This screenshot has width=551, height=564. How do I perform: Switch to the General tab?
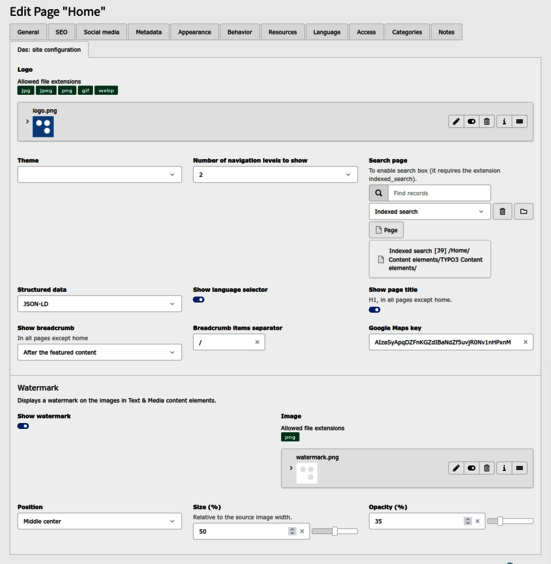pyautogui.click(x=28, y=32)
